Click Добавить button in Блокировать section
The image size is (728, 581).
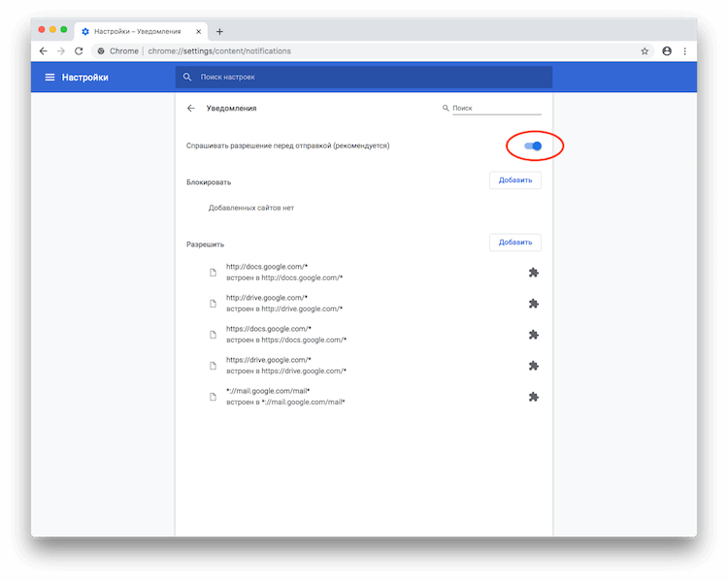tap(515, 180)
